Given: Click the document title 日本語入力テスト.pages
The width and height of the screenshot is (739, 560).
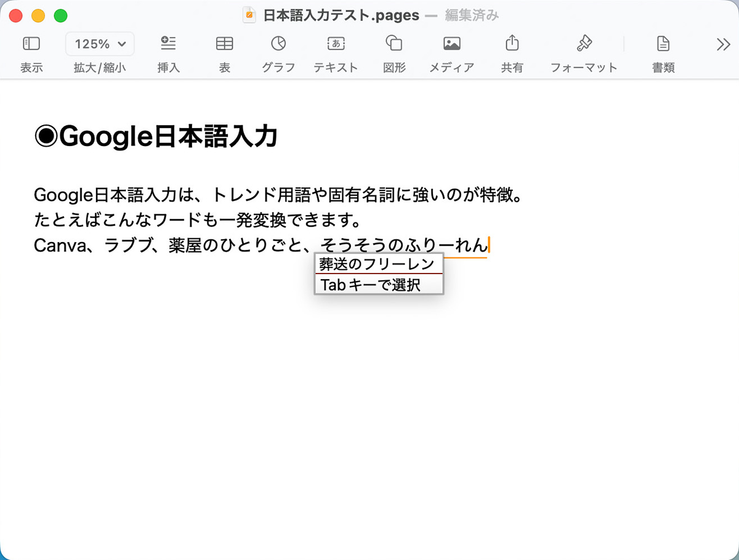Looking at the screenshot, I should click(x=341, y=15).
